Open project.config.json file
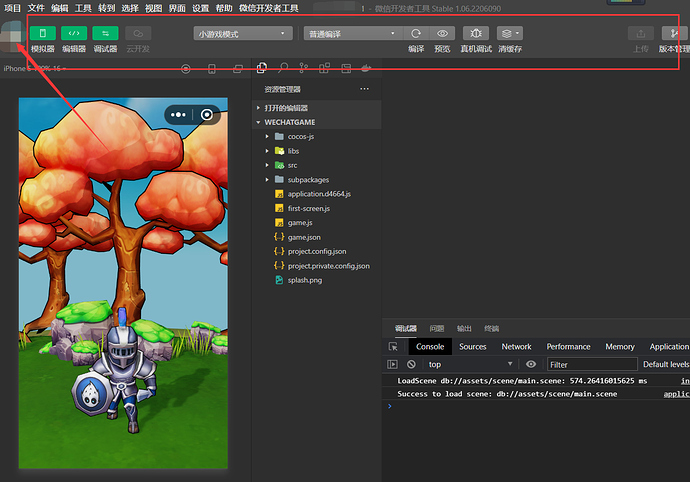This screenshot has width=690, height=482. click(317, 251)
